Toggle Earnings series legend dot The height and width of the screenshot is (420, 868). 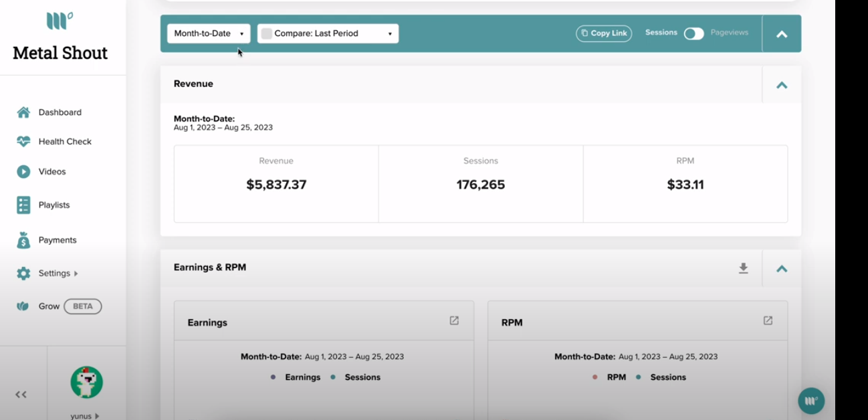point(273,377)
